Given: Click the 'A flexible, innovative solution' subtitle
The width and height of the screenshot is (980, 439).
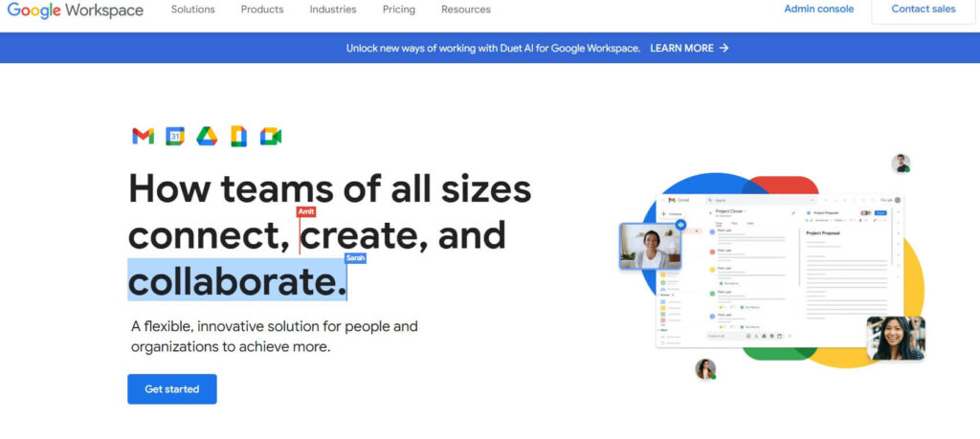Looking at the screenshot, I should click(x=275, y=336).
